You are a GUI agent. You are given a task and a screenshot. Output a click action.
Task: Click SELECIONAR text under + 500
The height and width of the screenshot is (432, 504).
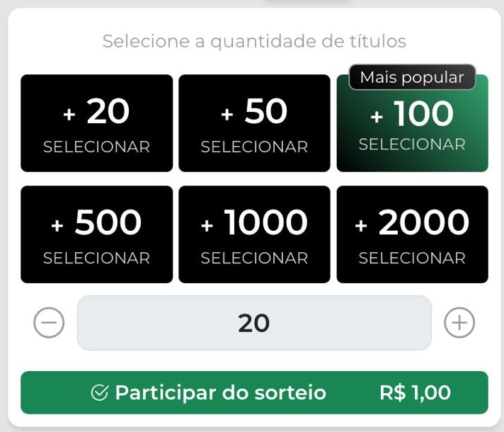pyautogui.click(x=97, y=258)
